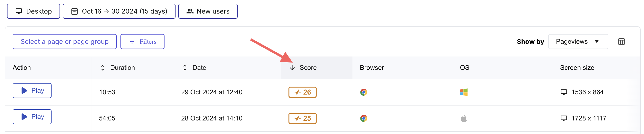Play the 28 Oct 2024 session recording

(32, 117)
